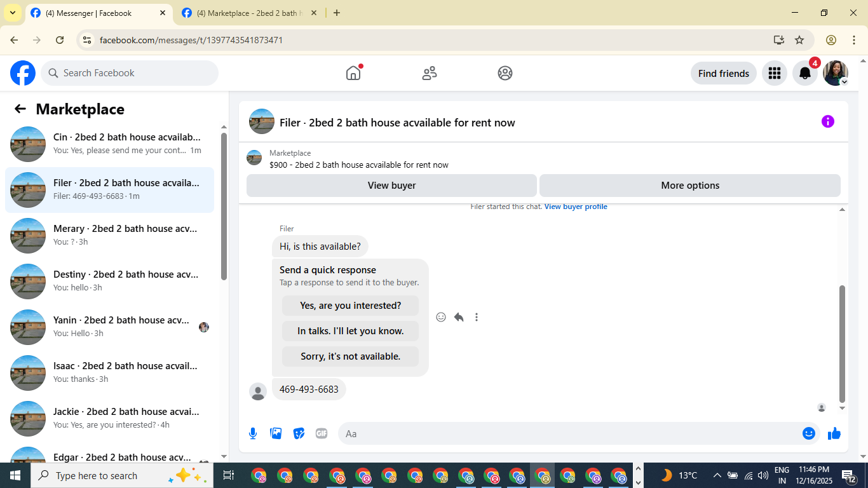
Task: Open more message options three dots
Action: pos(477,317)
